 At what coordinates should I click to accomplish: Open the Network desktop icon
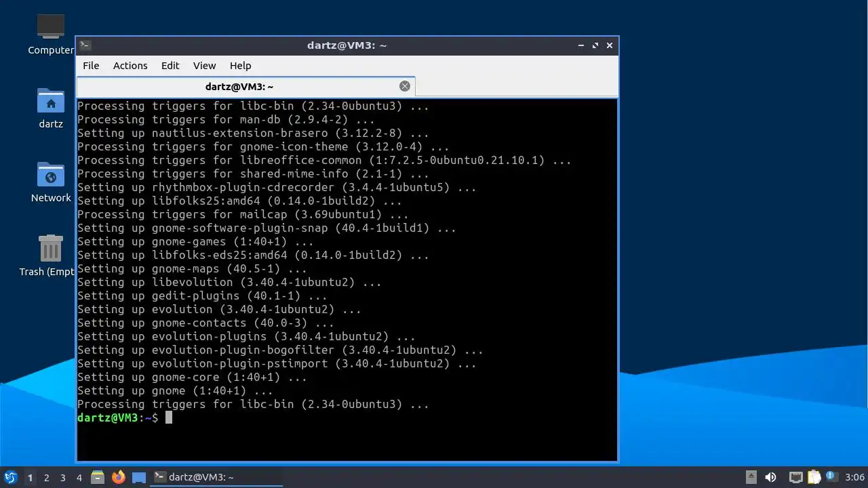point(51,182)
